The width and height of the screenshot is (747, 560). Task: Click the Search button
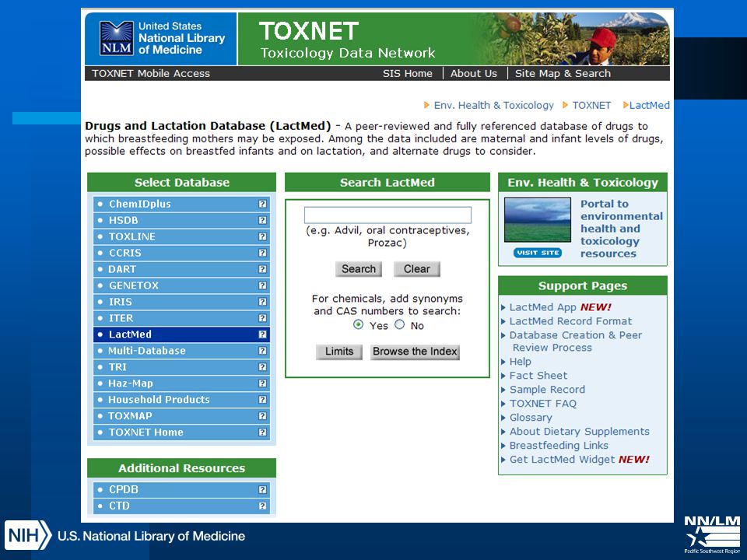[x=358, y=269]
